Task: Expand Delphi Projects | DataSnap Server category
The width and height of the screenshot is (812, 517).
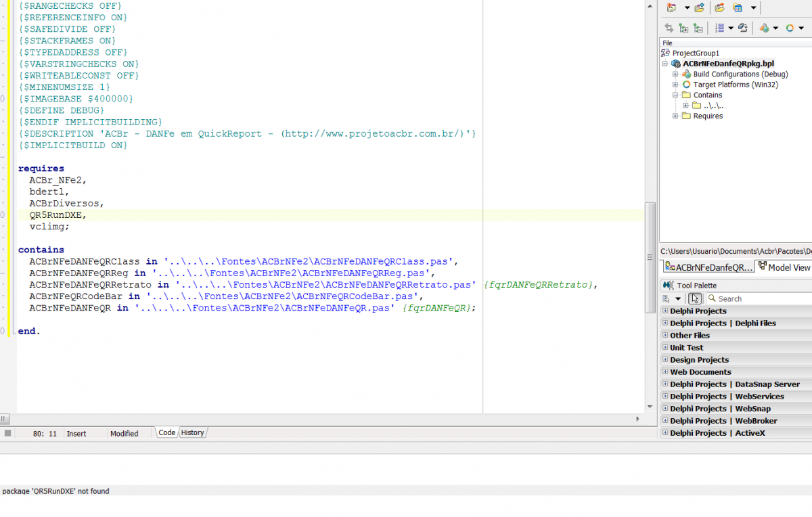Action: [x=665, y=384]
